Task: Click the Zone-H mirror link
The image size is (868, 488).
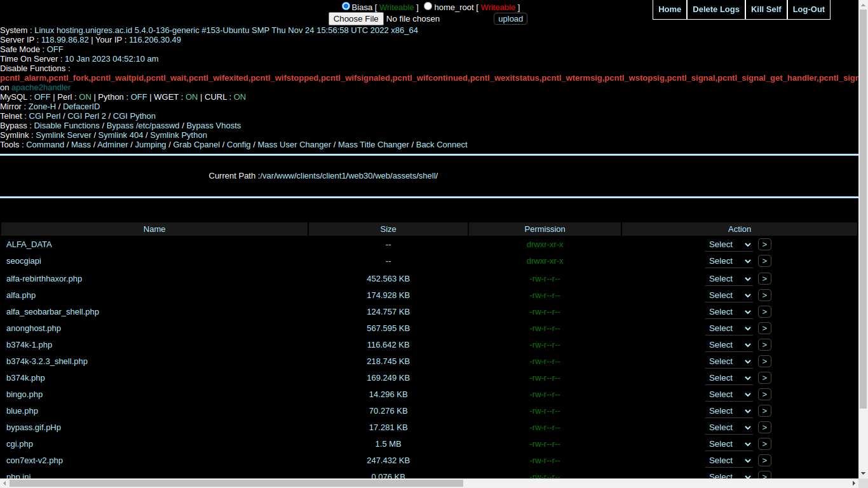Action: tap(42, 107)
